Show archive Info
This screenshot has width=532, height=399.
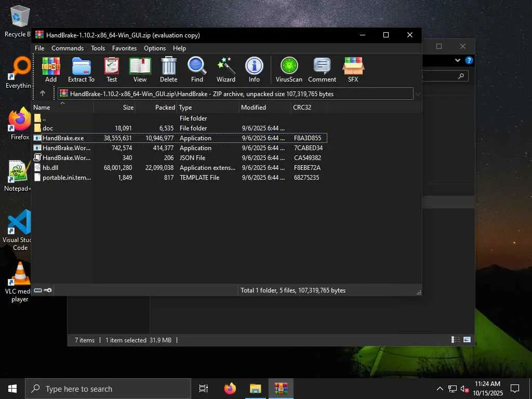(x=254, y=70)
